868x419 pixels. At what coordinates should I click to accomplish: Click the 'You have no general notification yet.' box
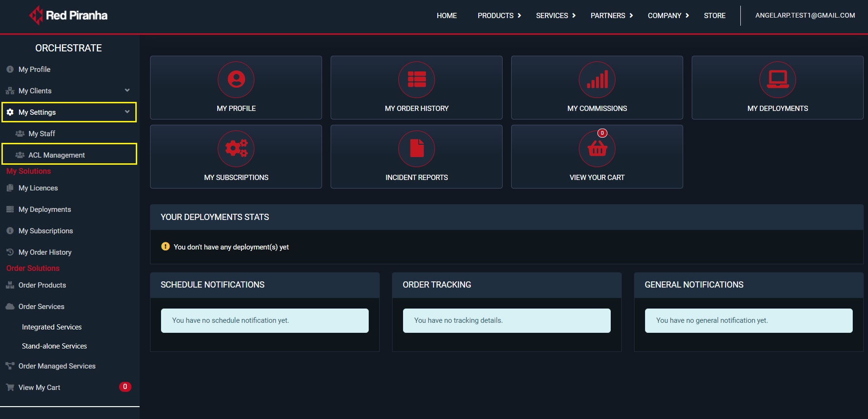point(749,320)
